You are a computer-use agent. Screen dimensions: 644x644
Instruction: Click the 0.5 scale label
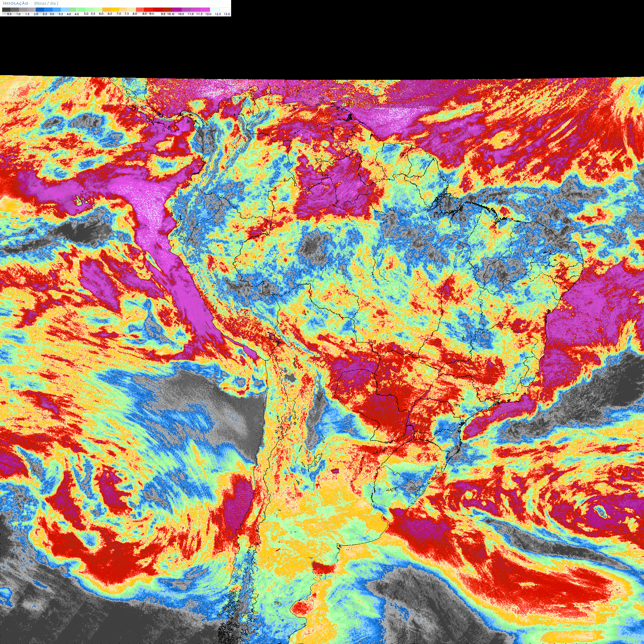9,14
